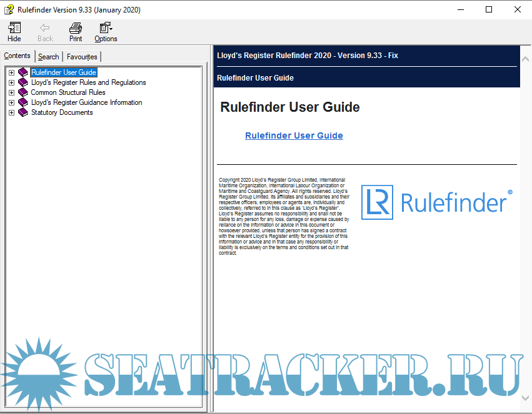Click the book icon beside Rulefinder User Guide
The height and width of the screenshot is (414, 532).
point(23,72)
